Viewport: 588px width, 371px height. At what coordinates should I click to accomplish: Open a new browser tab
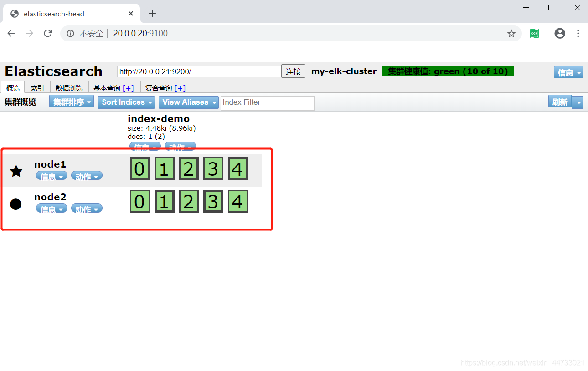pyautogui.click(x=152, y=14)
